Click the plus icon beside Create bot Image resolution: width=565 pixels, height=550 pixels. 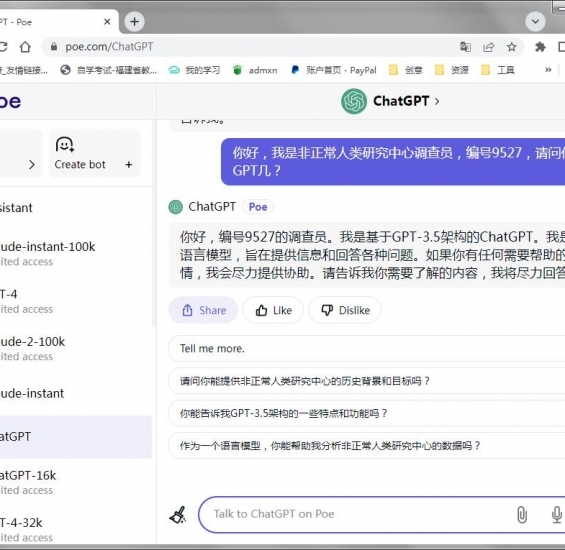(x=129, y=165)
